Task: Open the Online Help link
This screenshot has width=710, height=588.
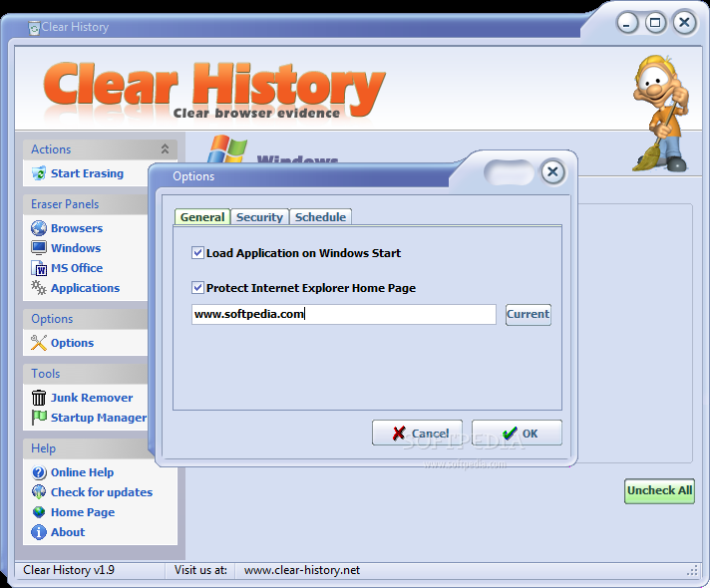Action: [x=83, y=472]
